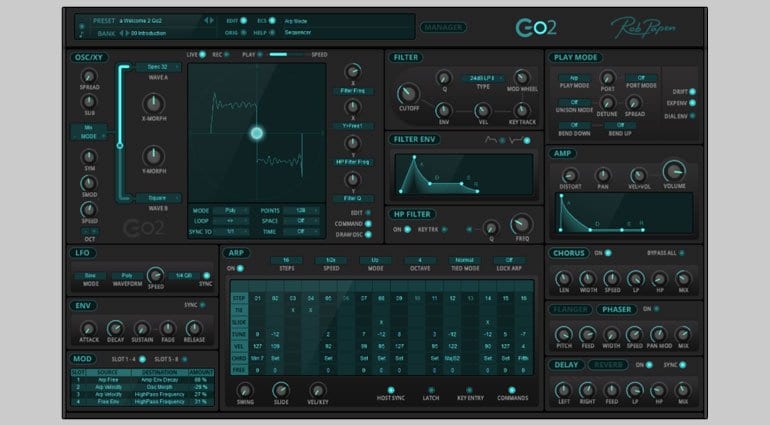The image size is (770, 425).
Task: Toggle the Live XY mode LED
Action: pyautogui.click(x=202, y=55)
